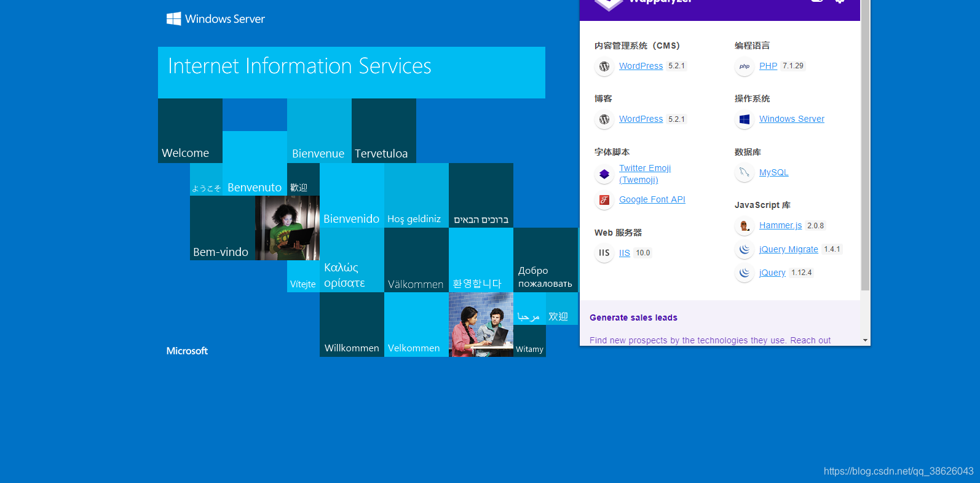Open WordPress link under 博客
This screenshot has height=483, width=980.
[x=641, y=119]
